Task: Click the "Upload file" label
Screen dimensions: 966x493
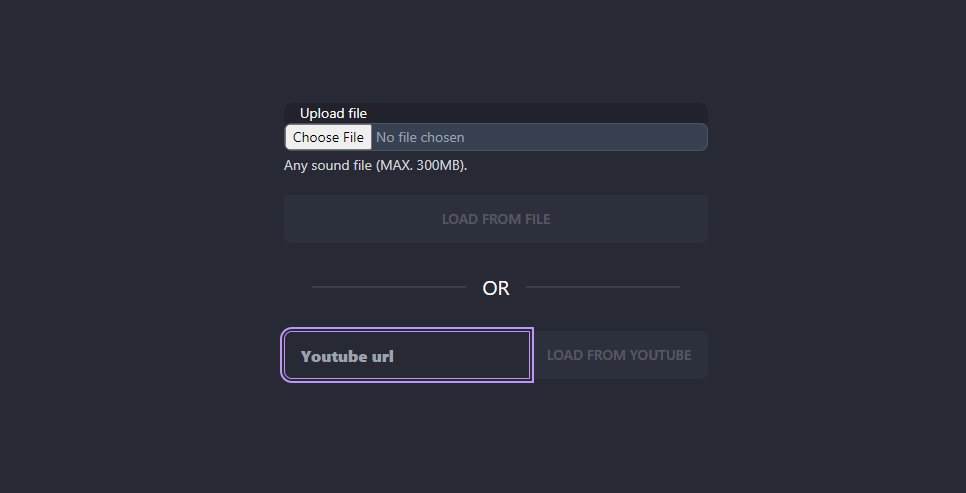Action: pos(333,113)
